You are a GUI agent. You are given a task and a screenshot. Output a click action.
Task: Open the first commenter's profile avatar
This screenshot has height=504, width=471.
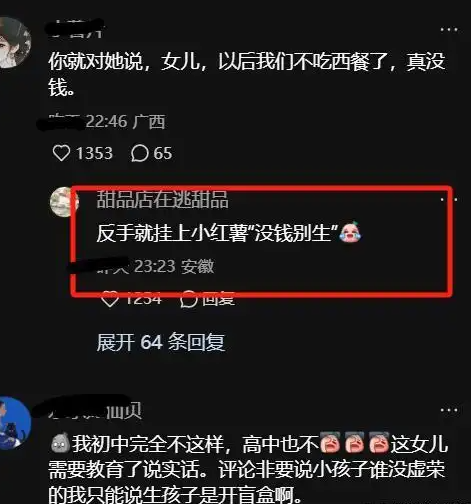(x=14, y=43)
